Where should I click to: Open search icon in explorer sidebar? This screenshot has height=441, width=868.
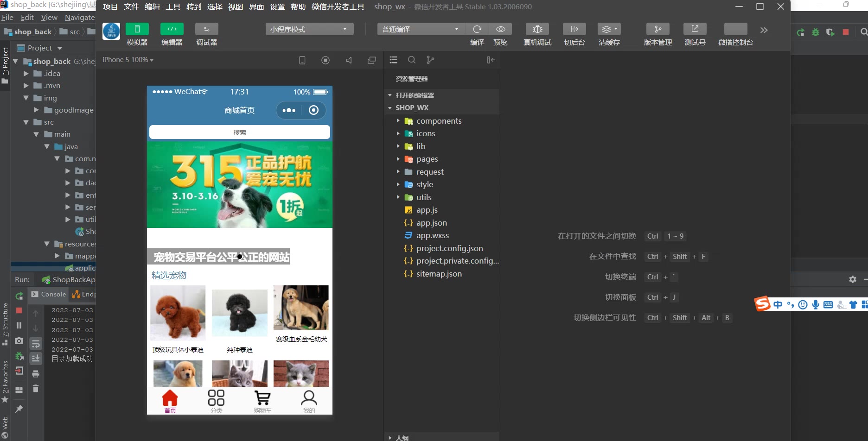411,60
